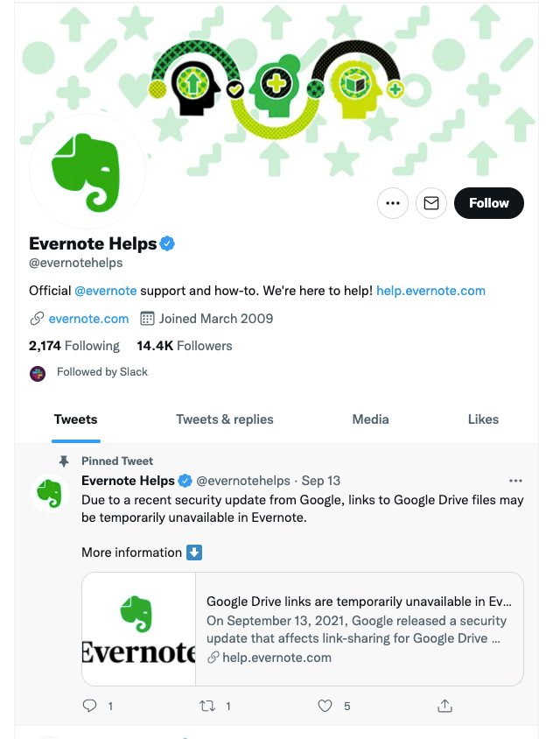Screen dimensions: 560x739
Task: Open the pinned tweet's three-dot menu
Action: pos(515,481)
